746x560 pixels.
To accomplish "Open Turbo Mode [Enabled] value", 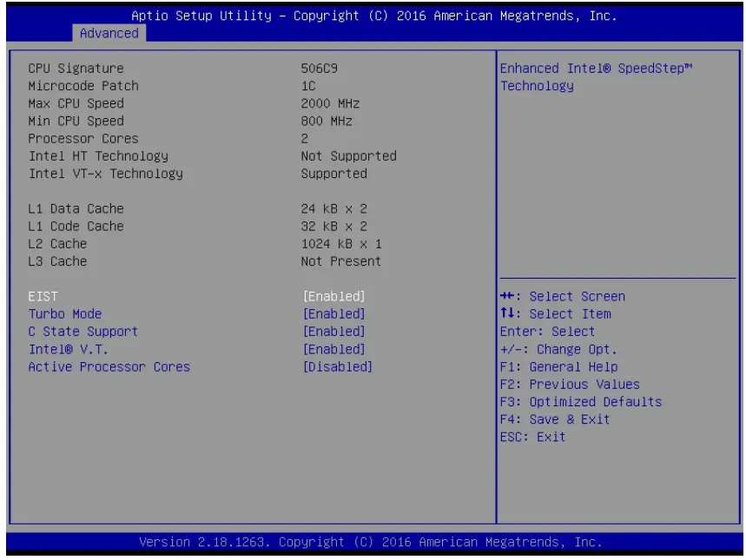I will [x=334, y=314].
